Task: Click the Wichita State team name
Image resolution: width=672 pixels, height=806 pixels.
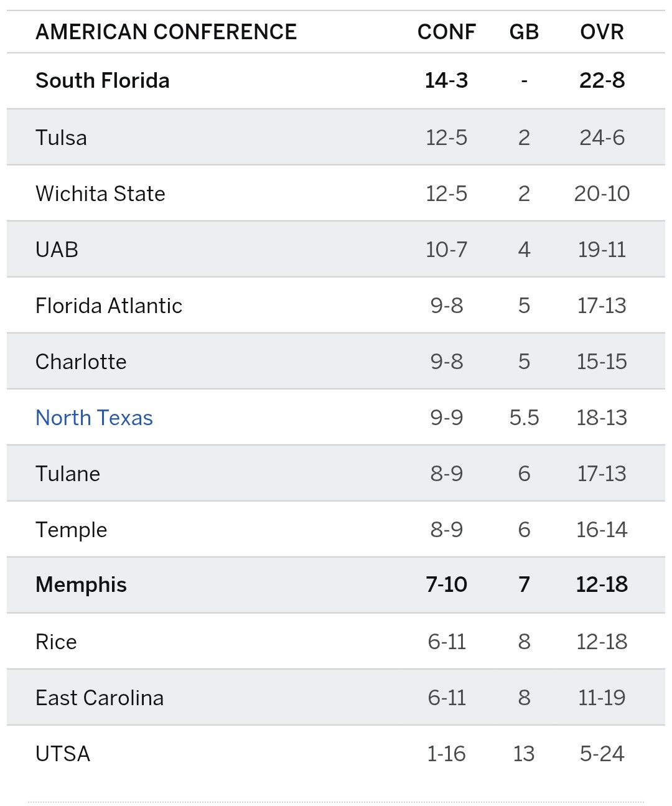Action: [100, 194]
